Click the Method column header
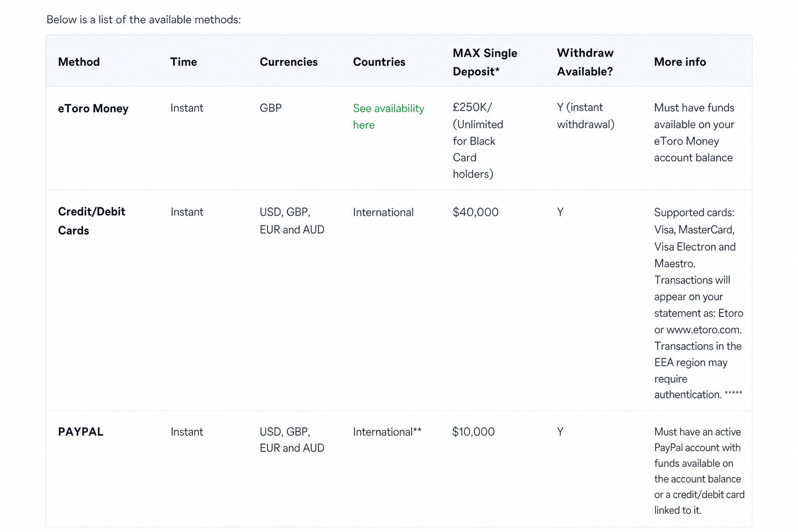Screen dimensions: 798x532 (79, 62)
